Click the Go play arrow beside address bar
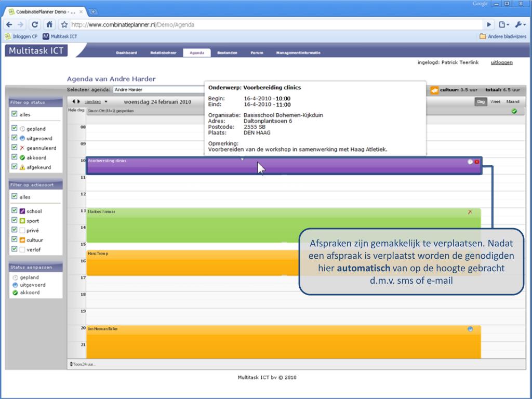This screenshot has height=399, width=532. pyautogui.click(x=489, y=25)
